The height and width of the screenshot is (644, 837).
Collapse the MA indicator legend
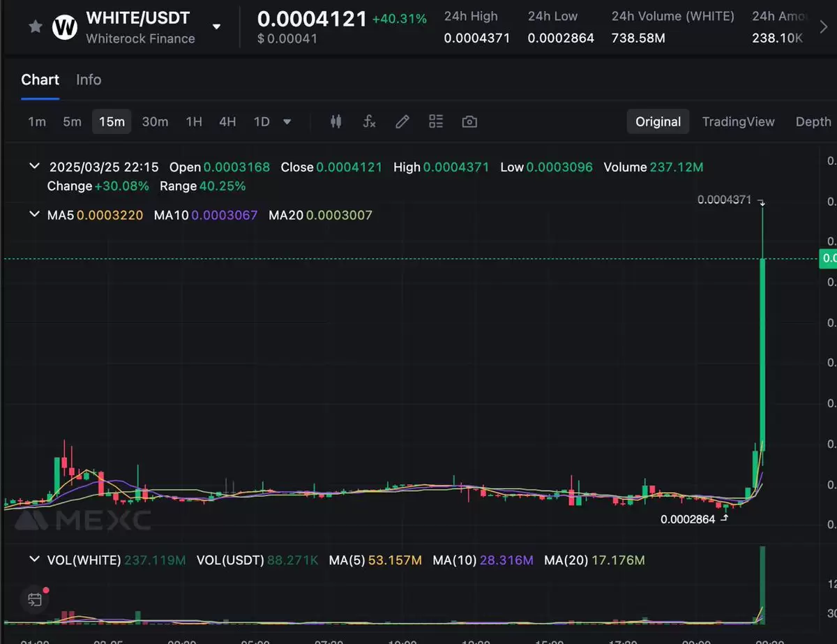point(33,215)
